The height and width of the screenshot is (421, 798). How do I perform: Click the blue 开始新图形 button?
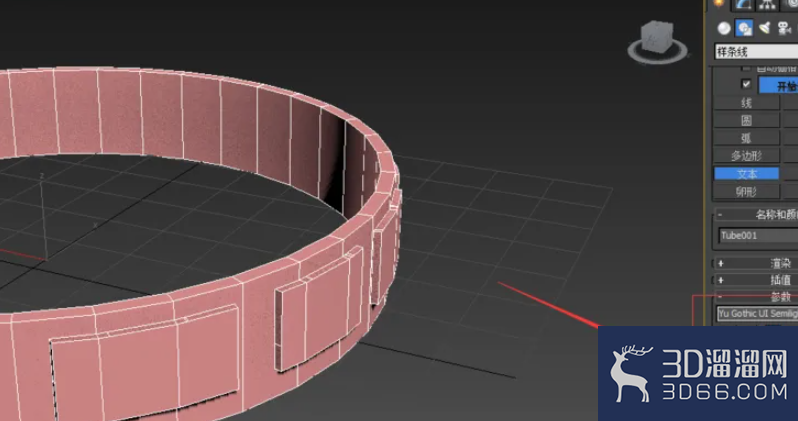click(x=778, y=85)
